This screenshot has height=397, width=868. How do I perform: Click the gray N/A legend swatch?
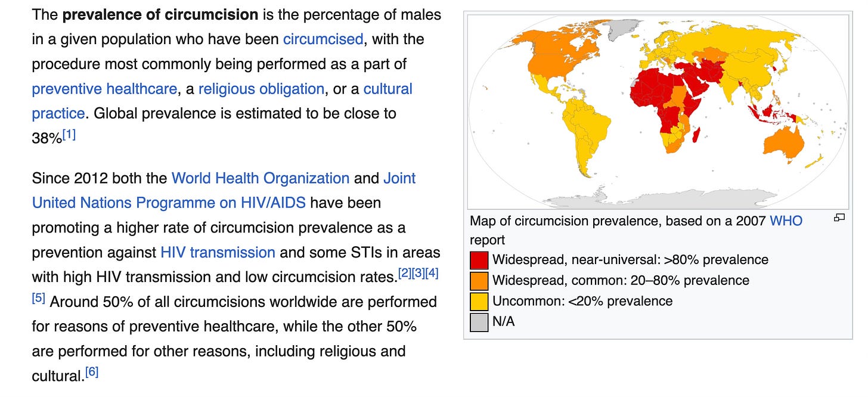(x=479, y=322)
